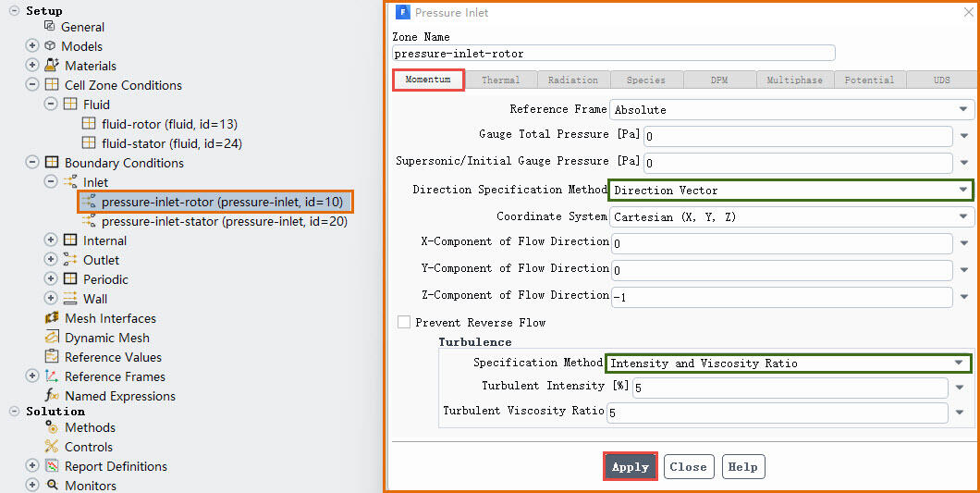Expand the Models tree node

click(x=32, y=46)
